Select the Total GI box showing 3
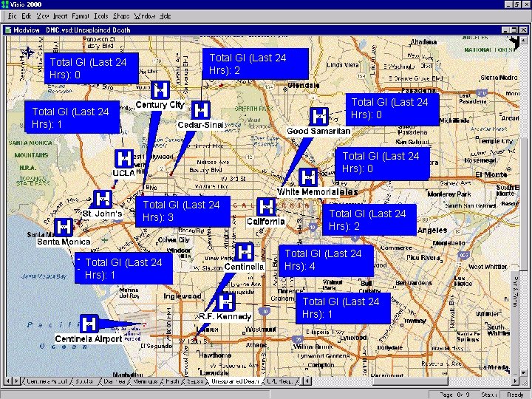This screenshot has height=399, width=532. (x=183, y=212)
